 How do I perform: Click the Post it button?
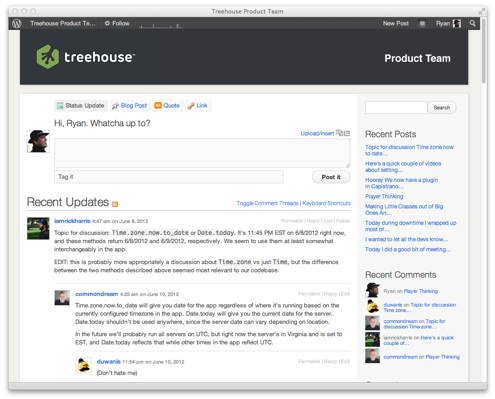pos(331,177)
